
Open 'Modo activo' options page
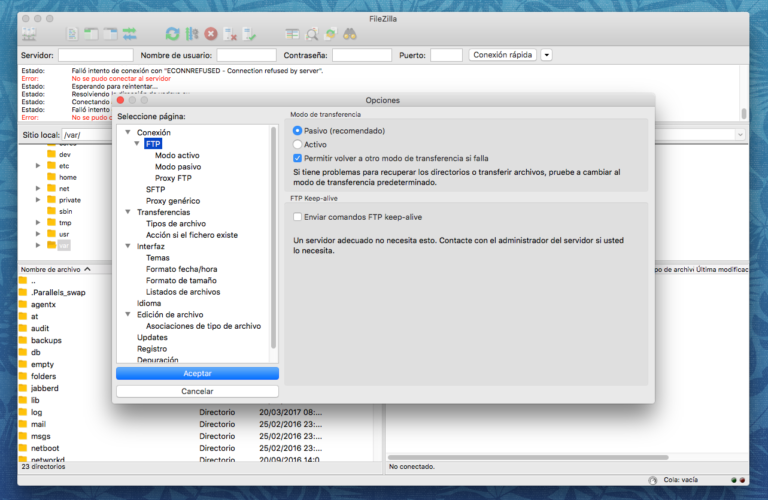(177, 155)
